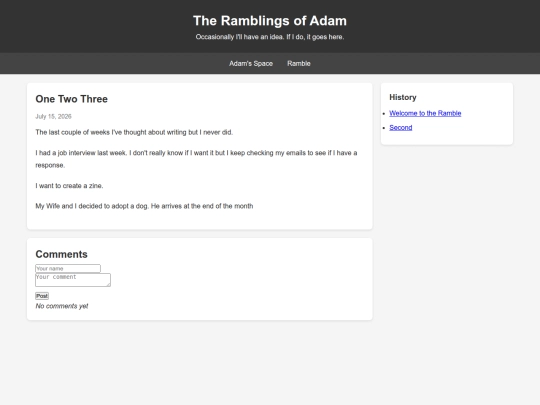The width and height of the screenshot is (540, 405).
Task: Click the July 15 post date
Action: [53, 116]
